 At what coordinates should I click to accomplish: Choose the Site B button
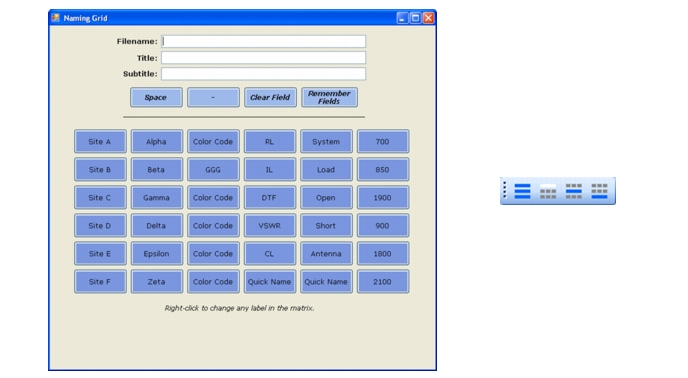tap(100, 169)
